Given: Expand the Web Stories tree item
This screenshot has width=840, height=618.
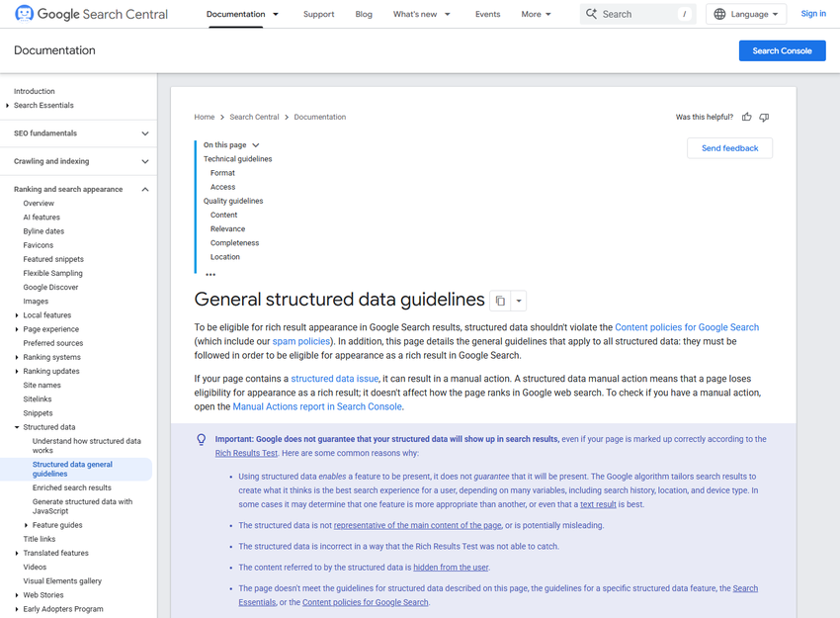Looking at the screenshot, I should (x=17, y=595).
